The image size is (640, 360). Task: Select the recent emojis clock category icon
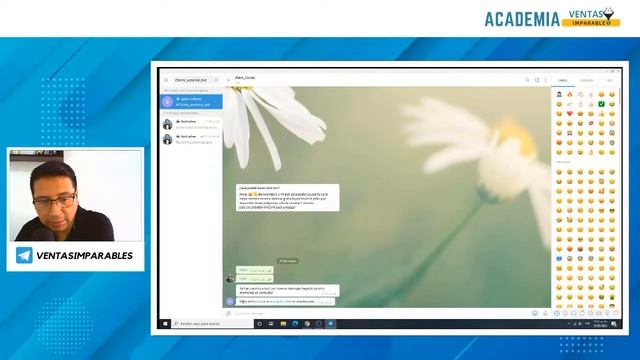pos(556,313)
